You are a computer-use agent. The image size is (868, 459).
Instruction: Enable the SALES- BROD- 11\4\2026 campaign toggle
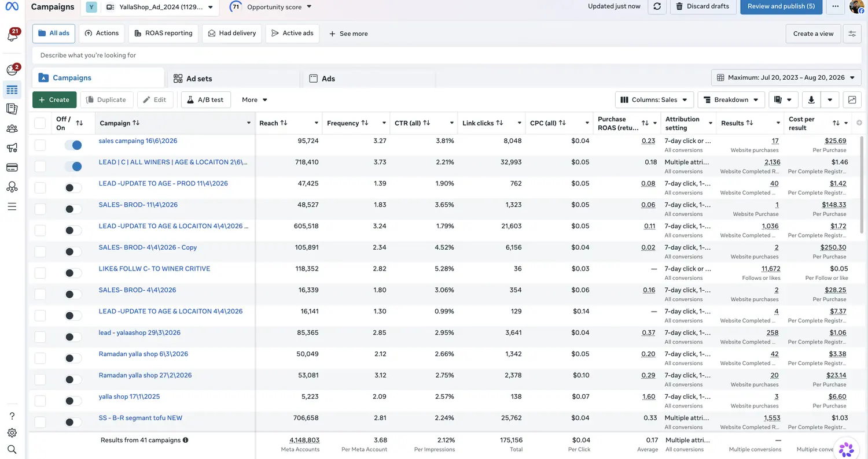click(73, 209)
